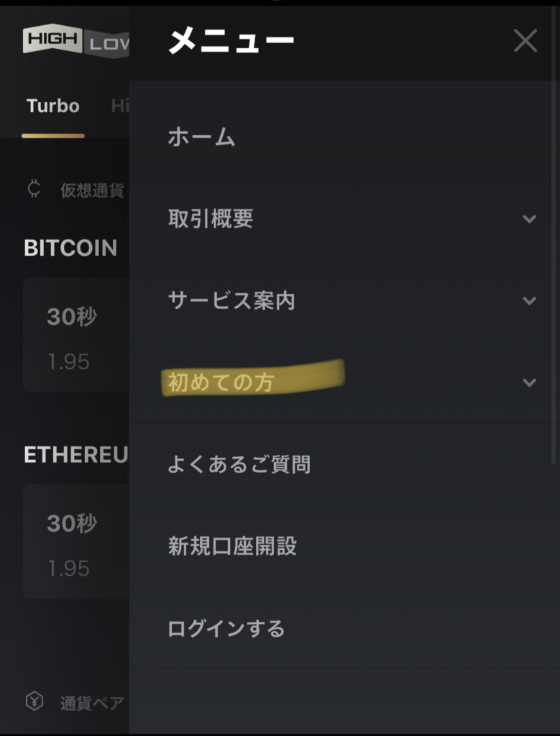
Task: Expand the 初めての方 chevron
Action: [x=530, y=382]
